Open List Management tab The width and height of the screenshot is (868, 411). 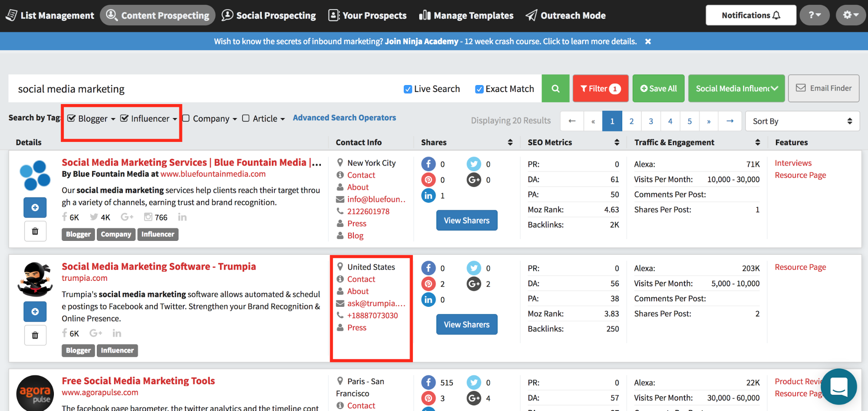pos(50,16)
